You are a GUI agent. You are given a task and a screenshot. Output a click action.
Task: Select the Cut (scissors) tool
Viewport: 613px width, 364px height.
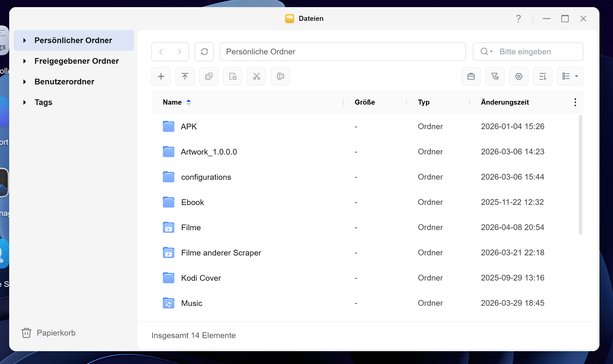point(256,76)
